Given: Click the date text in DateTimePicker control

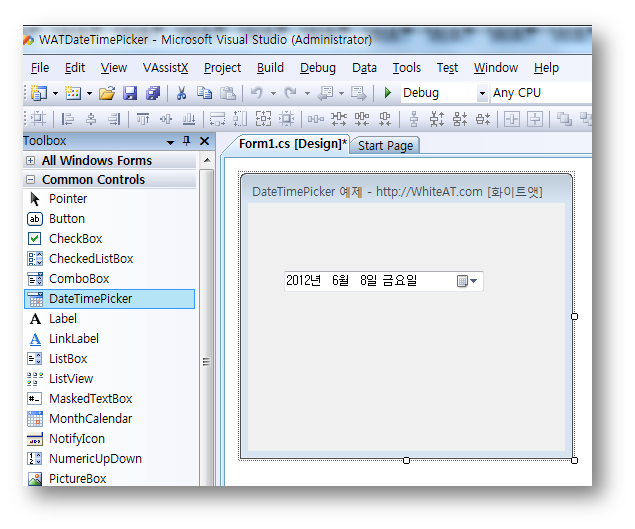Looking at the screenshot, I should pos(352,280).
